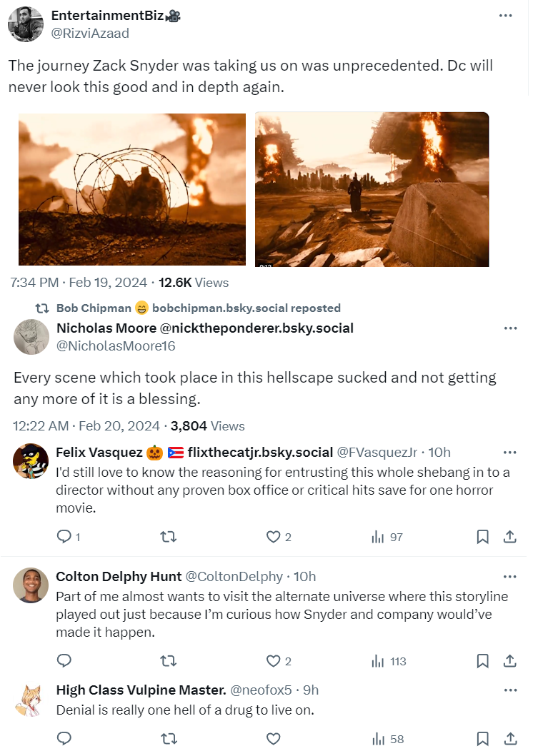This screenshot has height=756, width=543.
Task: Share Felix Vasquez's reply
Action: click(510, 537)
